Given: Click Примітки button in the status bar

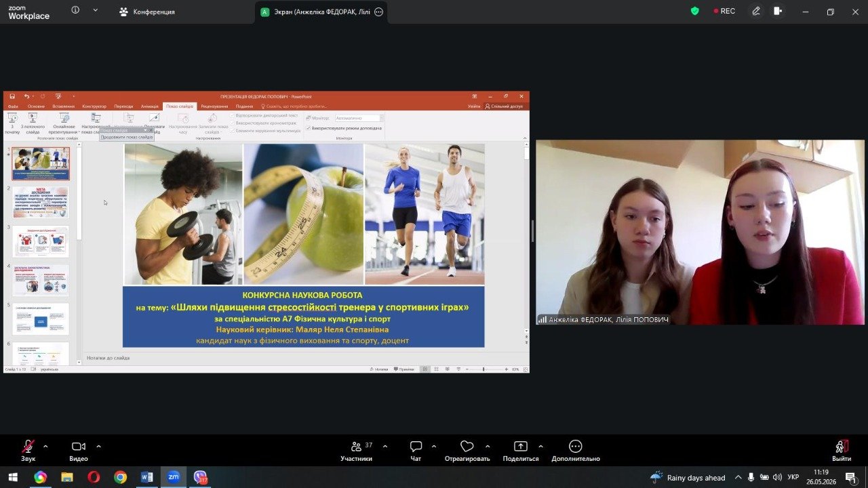Looking at the screenshot, I should pos(404,369).
